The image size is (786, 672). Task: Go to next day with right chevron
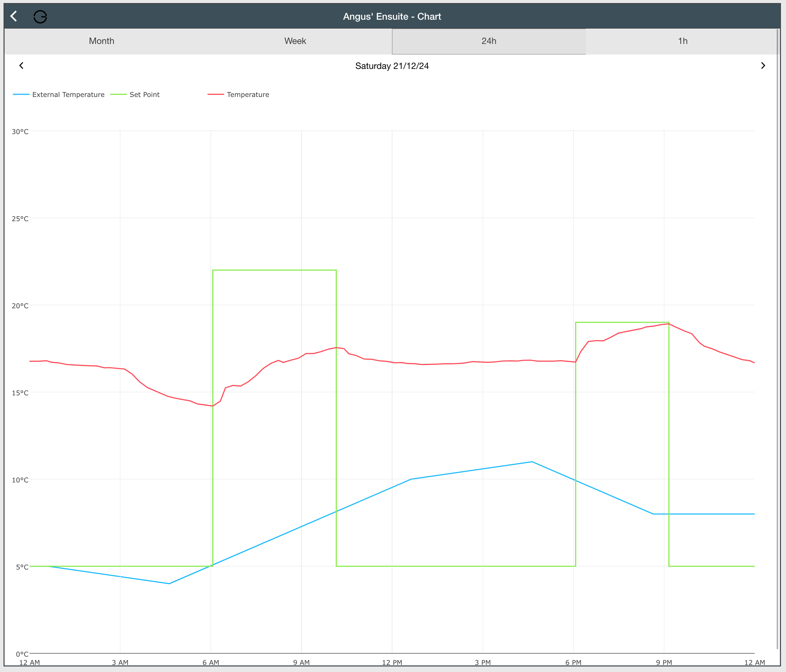point(763,66)
